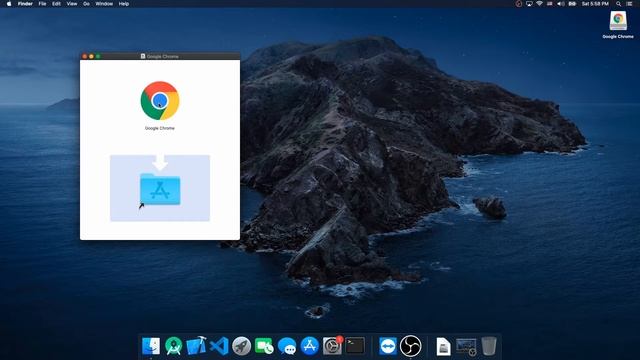
Task: Click the red circular status icon in menu bar
Action: pyautogui.click(x=519, y=4)
